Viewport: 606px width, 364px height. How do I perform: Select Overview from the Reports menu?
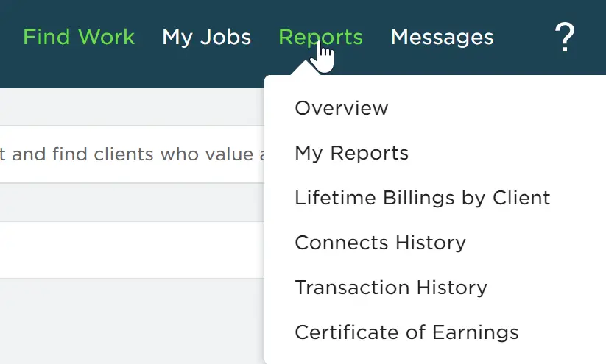coord(342,108)
